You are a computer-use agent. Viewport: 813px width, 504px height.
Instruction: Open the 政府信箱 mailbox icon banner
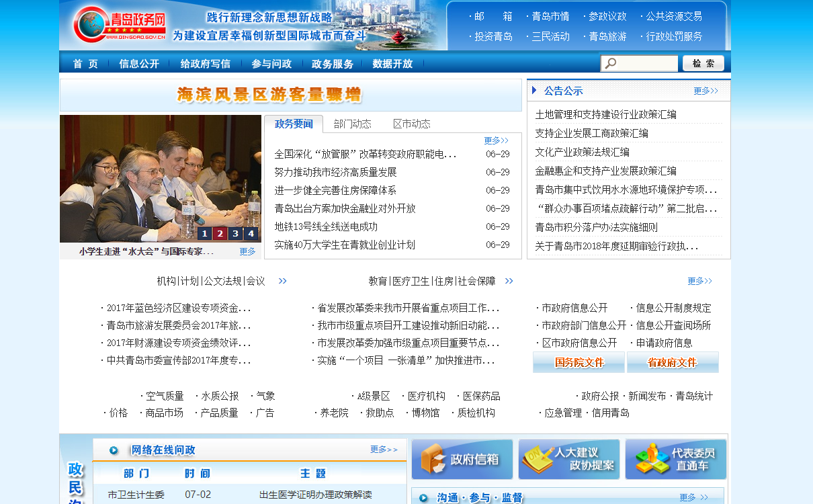[462, 460]
